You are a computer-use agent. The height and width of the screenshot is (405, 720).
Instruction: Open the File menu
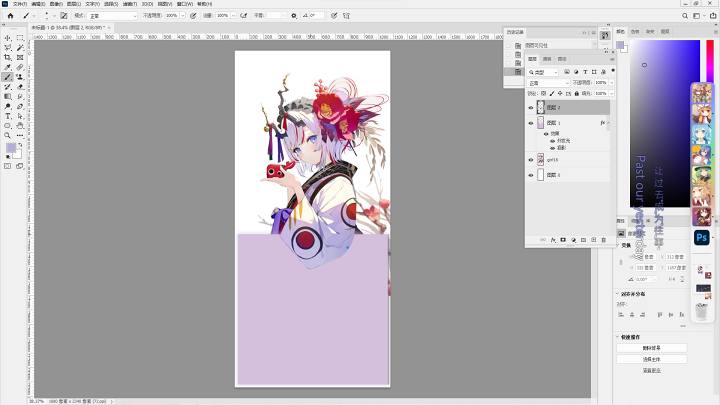[20, 4]
